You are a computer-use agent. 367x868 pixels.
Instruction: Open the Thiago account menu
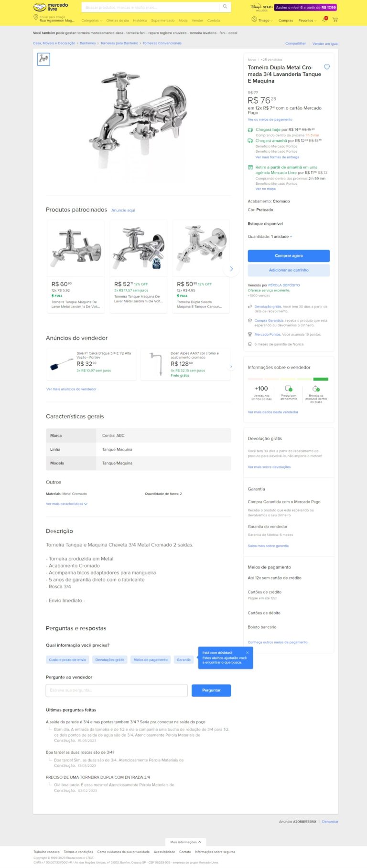pyautogui.click(x=262, y=20)
